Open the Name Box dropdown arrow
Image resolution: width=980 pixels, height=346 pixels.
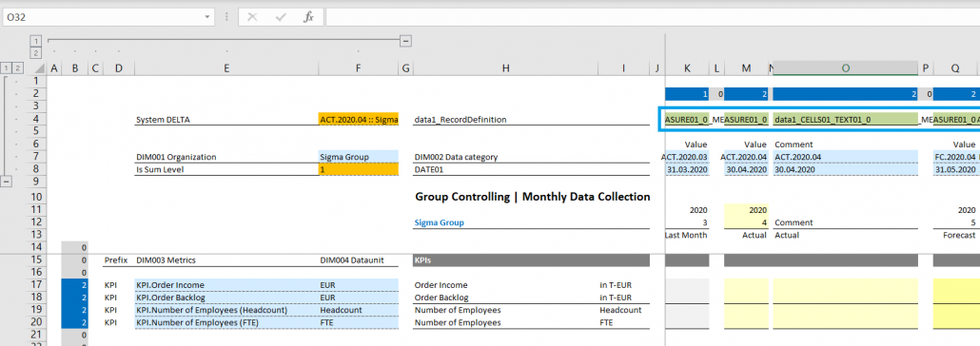pos(206,17)
